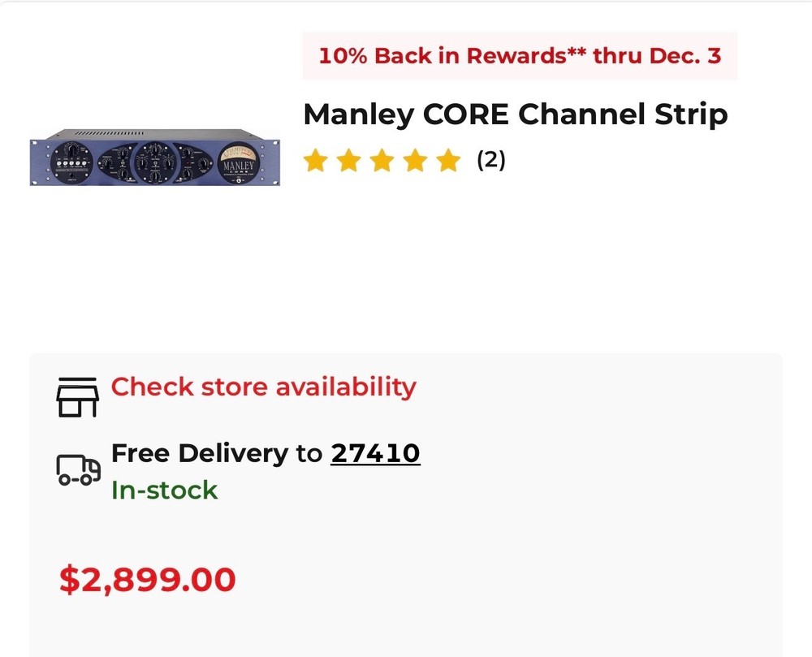
Task: Click the second star in the rating
Action: 351,161
